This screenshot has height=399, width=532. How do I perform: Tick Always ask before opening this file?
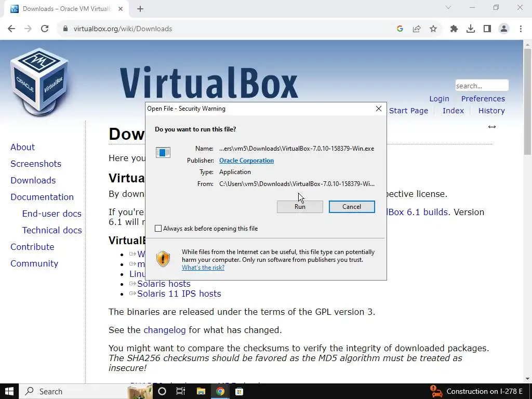pos(158,229)
